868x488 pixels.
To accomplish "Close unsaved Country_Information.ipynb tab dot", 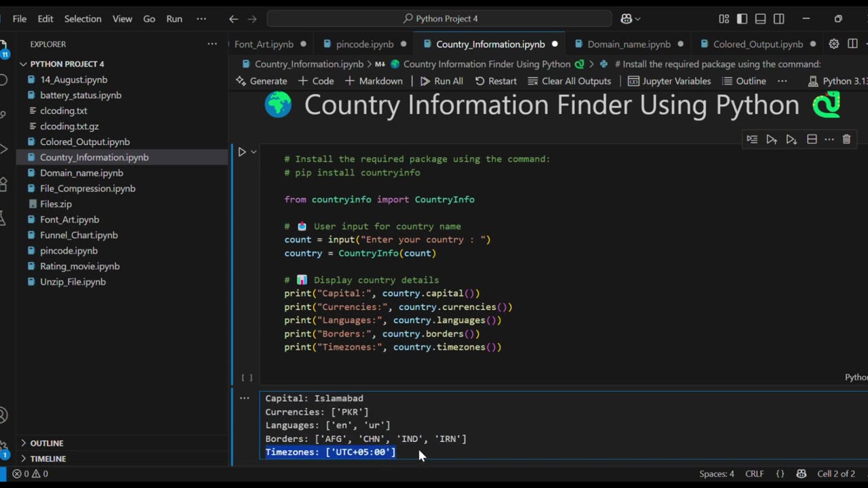I will click(x=555, y=44).
